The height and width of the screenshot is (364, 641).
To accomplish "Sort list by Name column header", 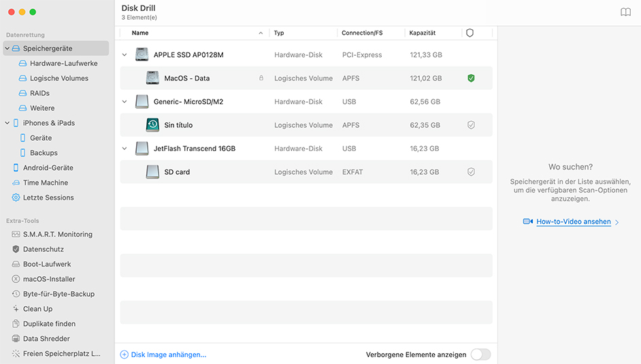I will pyautogui.click(x=140, y=33).
